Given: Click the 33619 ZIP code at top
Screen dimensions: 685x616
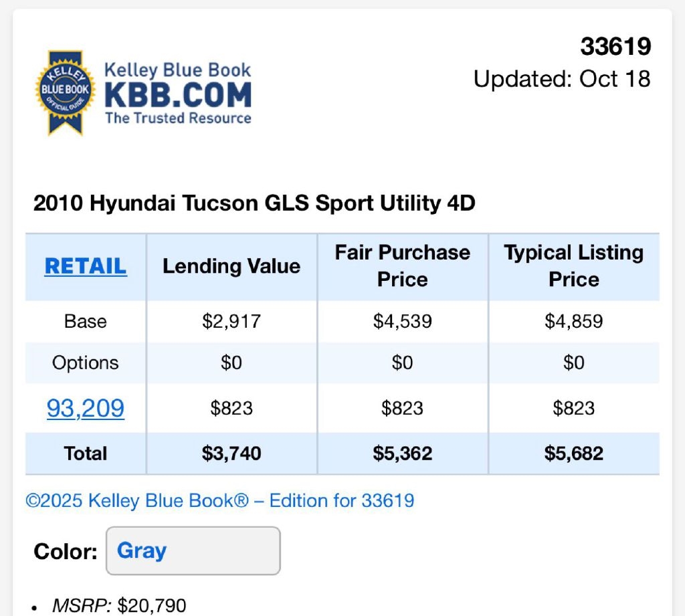Looking at the screenshot, I should [x=615, y=47].
